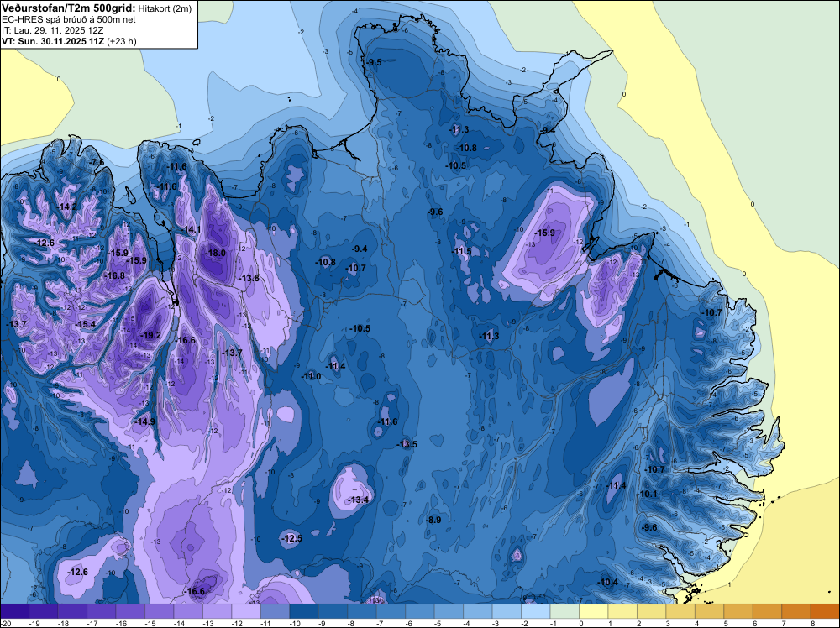Screen dimensions: 840x628
Task: Pick the legend color between -20 and -19
Action: [14, 611]
